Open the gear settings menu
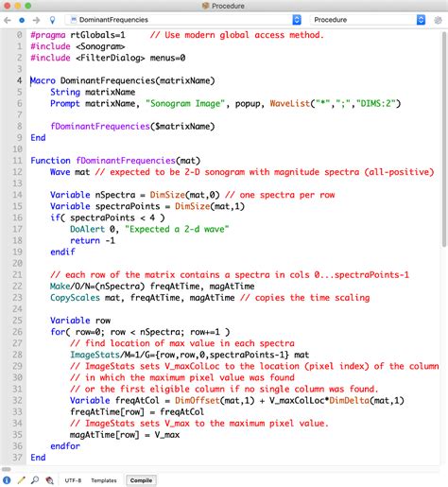The width and height of the screenshot is (448, 487). coord(438,20)
